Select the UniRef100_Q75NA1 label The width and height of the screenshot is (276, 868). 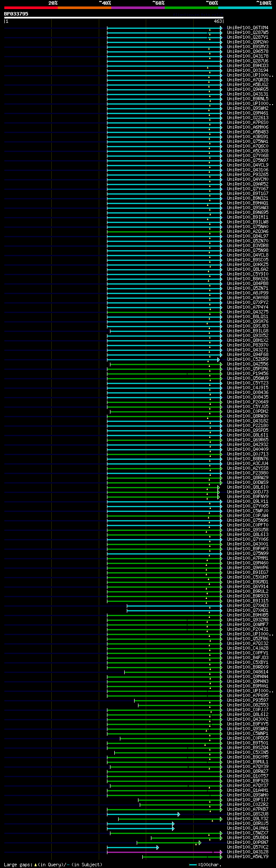pyautogui.click(x=248, y=141)
